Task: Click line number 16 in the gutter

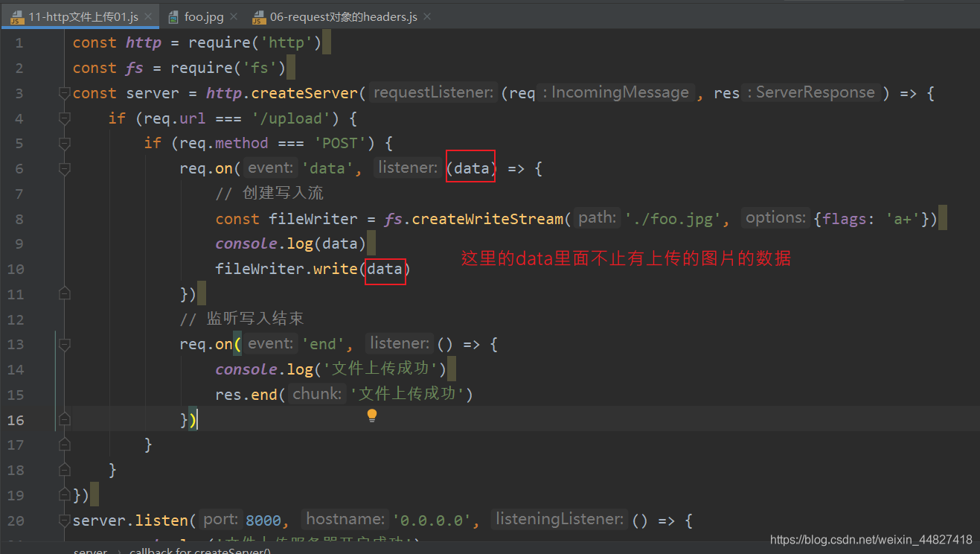Action: coord(16,420)
